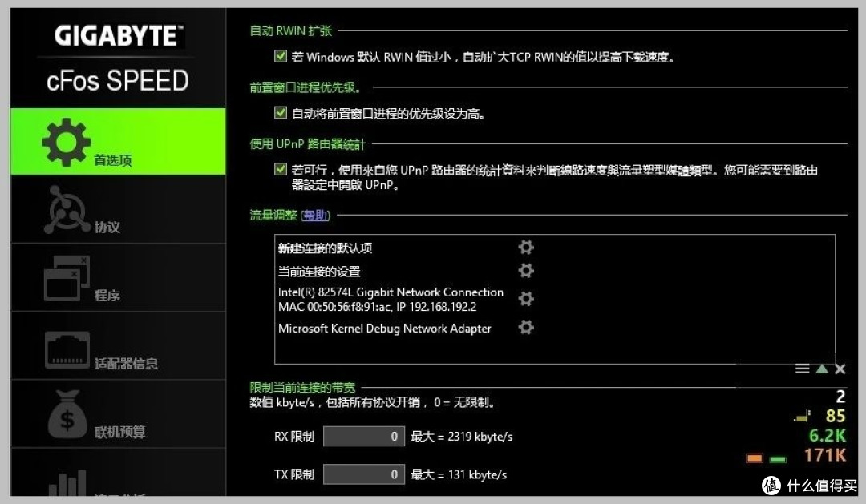Open the status widget hamburger menu
866x504 pixels.
(802, 369)
